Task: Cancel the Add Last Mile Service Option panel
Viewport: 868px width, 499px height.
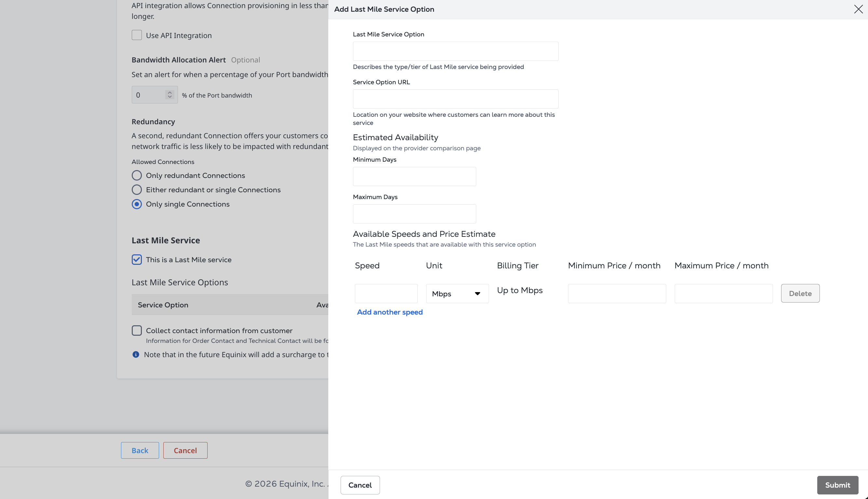Action: tap(360, 485)
